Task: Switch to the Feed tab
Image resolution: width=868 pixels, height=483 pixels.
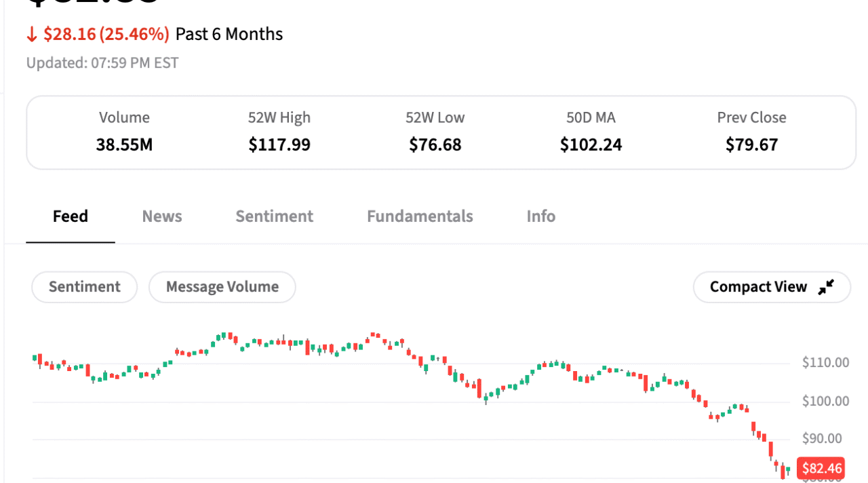Action: (x=71, y=216)
